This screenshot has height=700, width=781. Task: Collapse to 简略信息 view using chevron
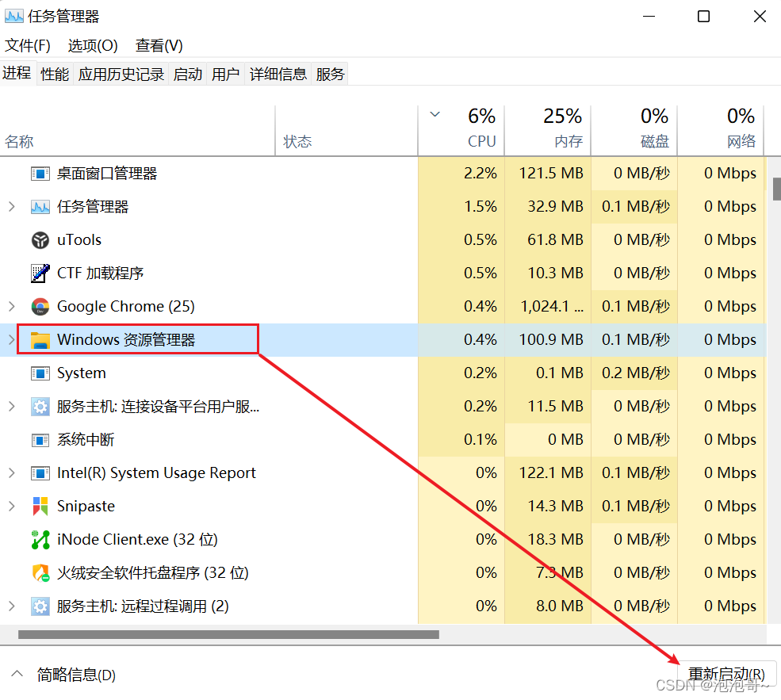point(17,674)
